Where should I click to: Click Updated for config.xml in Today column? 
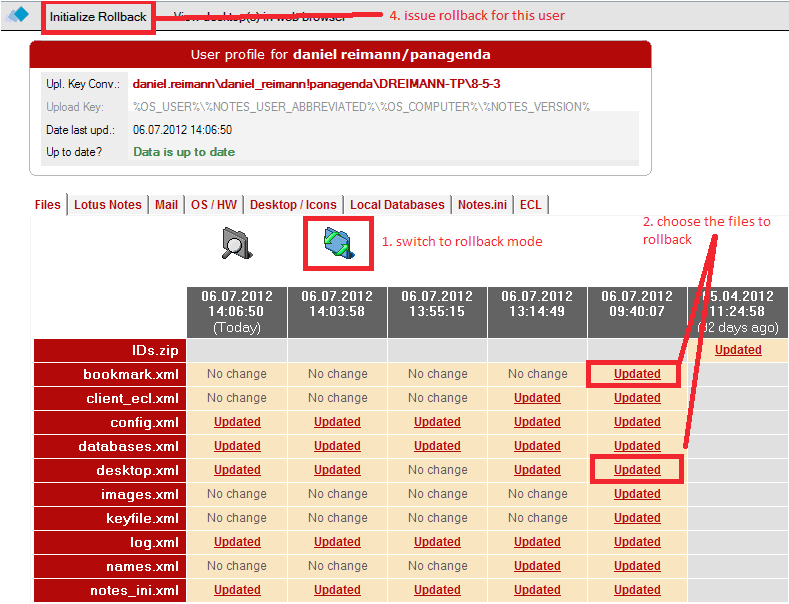[x=237, y=422]
